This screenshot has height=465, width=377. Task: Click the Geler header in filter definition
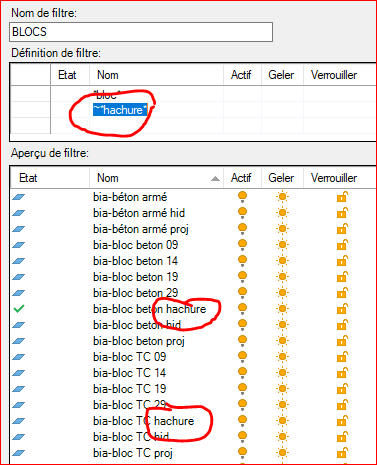click(281, 75)
